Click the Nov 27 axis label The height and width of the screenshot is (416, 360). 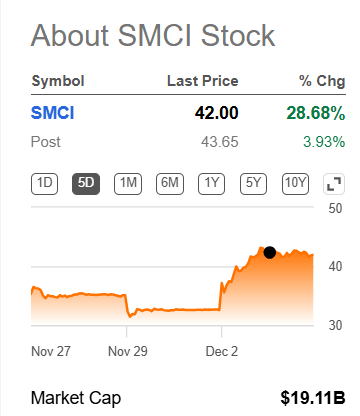coord(51,351)
